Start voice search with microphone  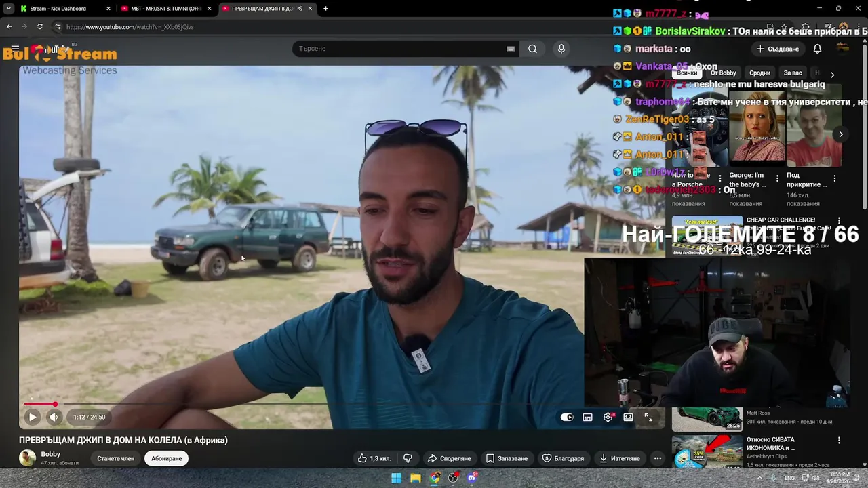(x=561, y=49)
